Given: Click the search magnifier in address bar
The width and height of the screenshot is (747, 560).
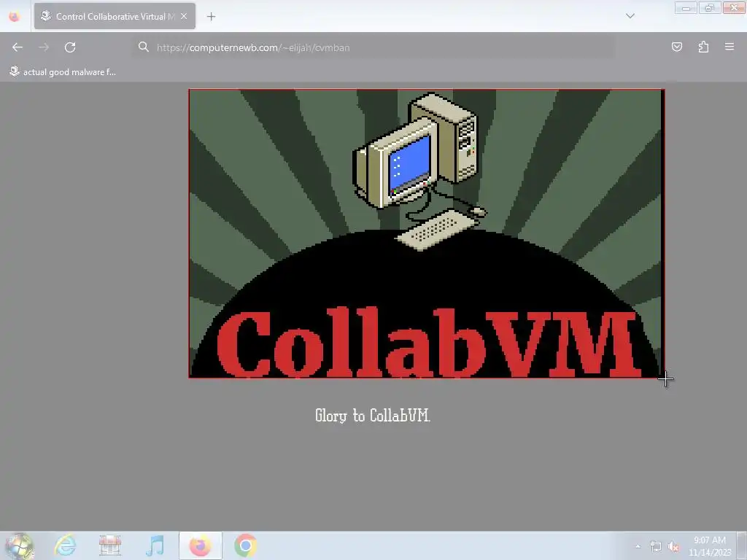Looking at the screenshot, I should pos(144,47).
